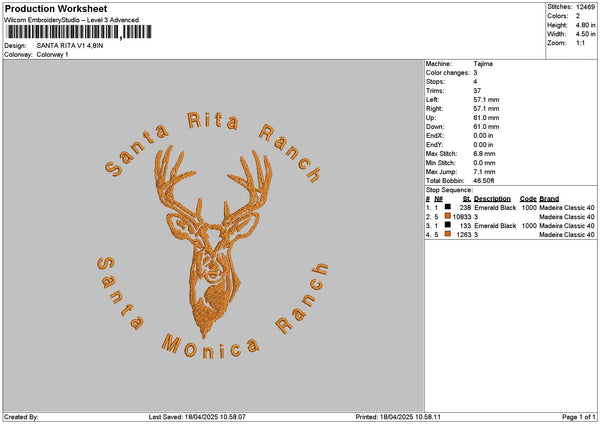Click the "N#" column header

[x=438, y=199]
